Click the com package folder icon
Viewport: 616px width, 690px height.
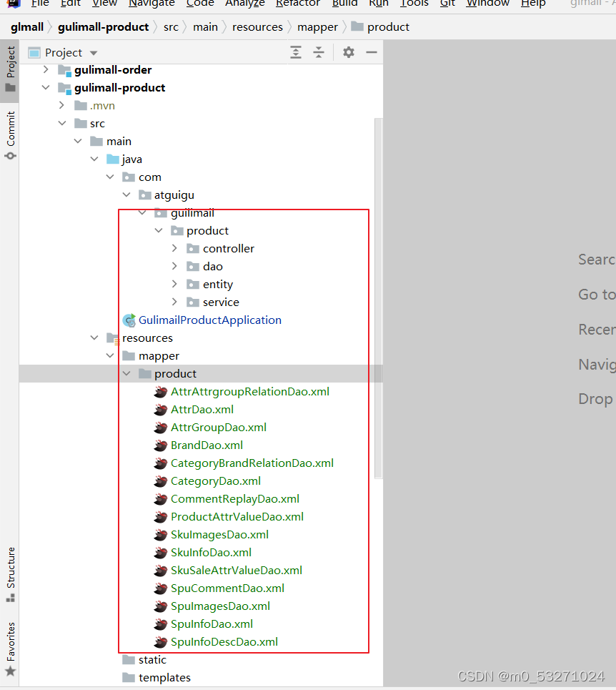(x=129, y=177)
